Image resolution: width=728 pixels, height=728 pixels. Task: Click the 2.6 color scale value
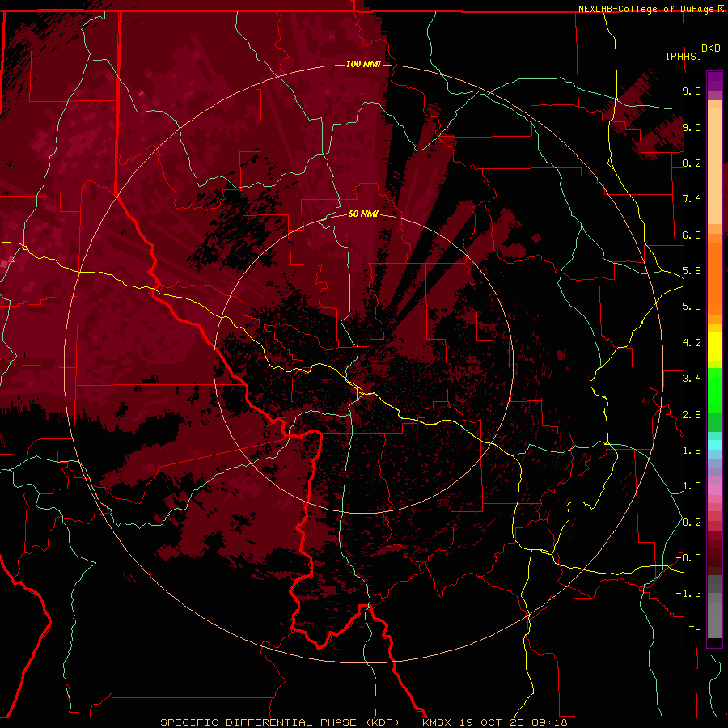tap(692, 415)
